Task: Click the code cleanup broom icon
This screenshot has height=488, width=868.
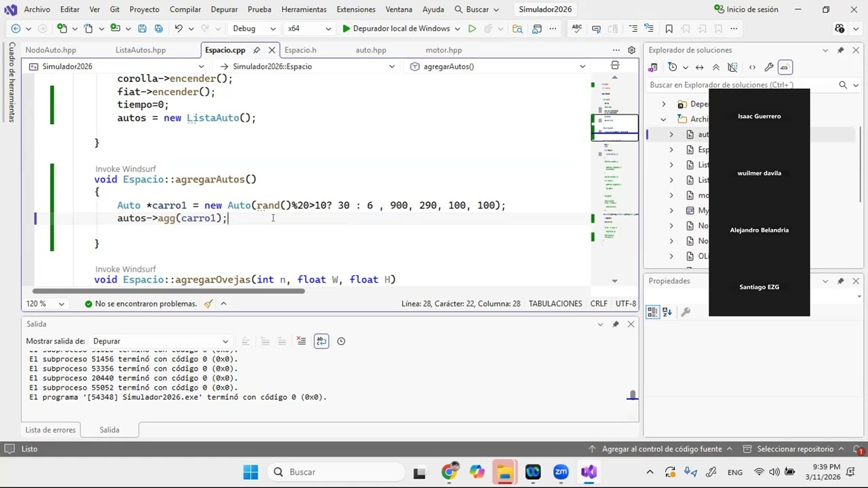Action: 208,304
